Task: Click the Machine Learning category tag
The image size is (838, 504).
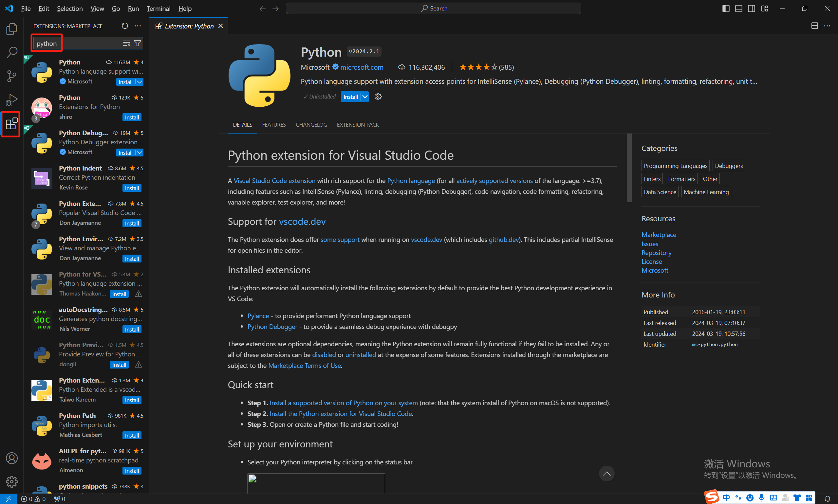Action: click(x=706, y=192)
